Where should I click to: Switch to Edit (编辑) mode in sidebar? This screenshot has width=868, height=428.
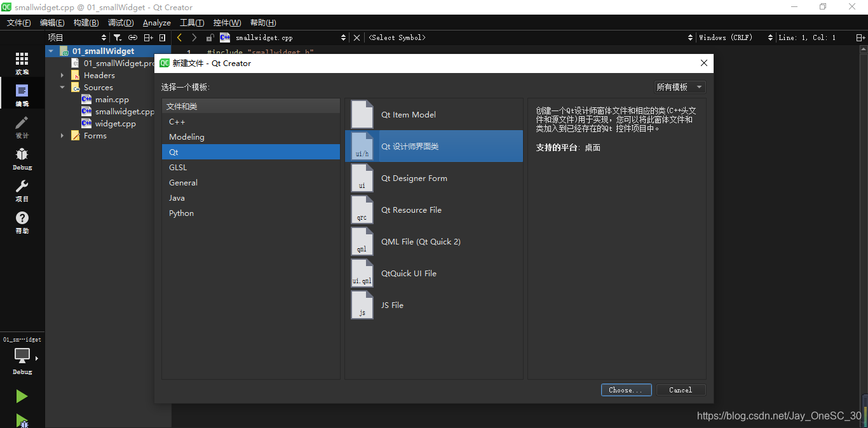pyautogui.click(x=22, y=95)
